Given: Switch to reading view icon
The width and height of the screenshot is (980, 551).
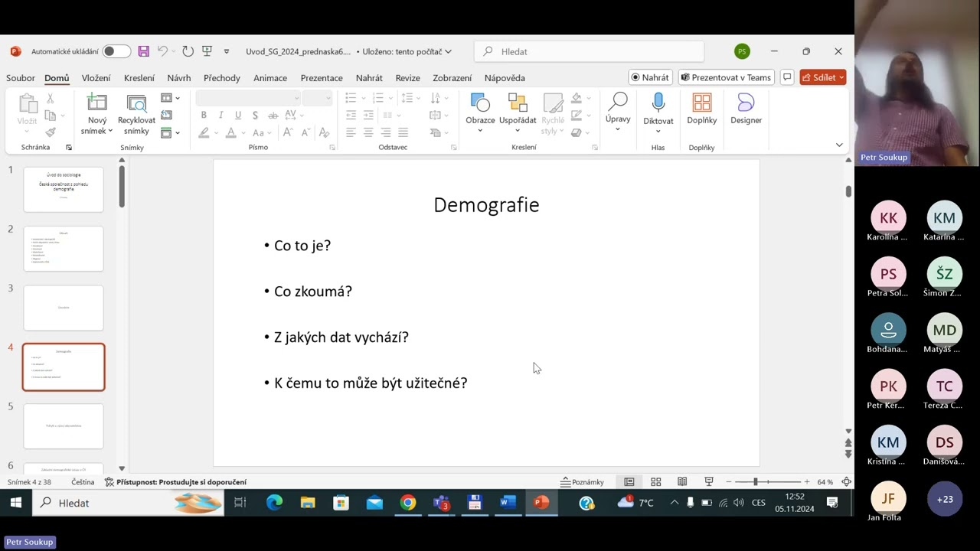Looking at the screenshot, I should 682,482.
